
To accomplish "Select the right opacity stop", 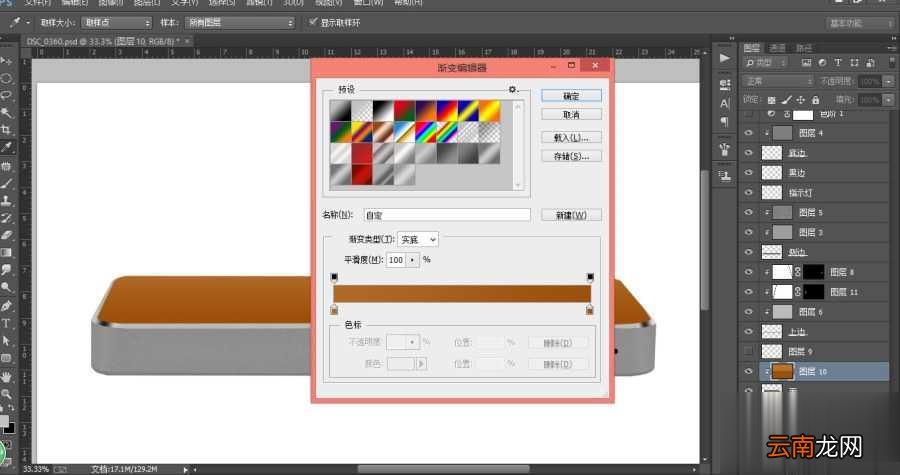I will (590, 278).
